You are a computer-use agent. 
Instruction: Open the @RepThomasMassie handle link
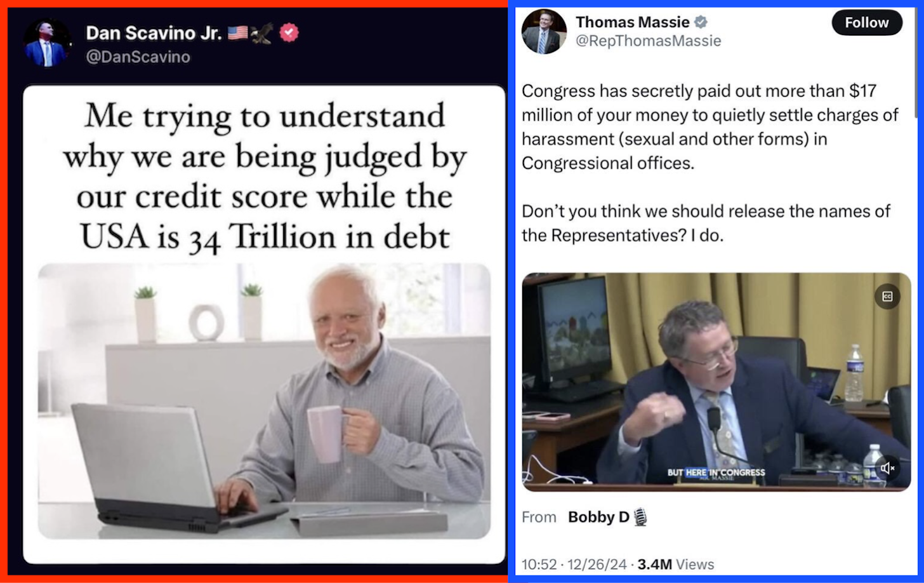point(648,41)
